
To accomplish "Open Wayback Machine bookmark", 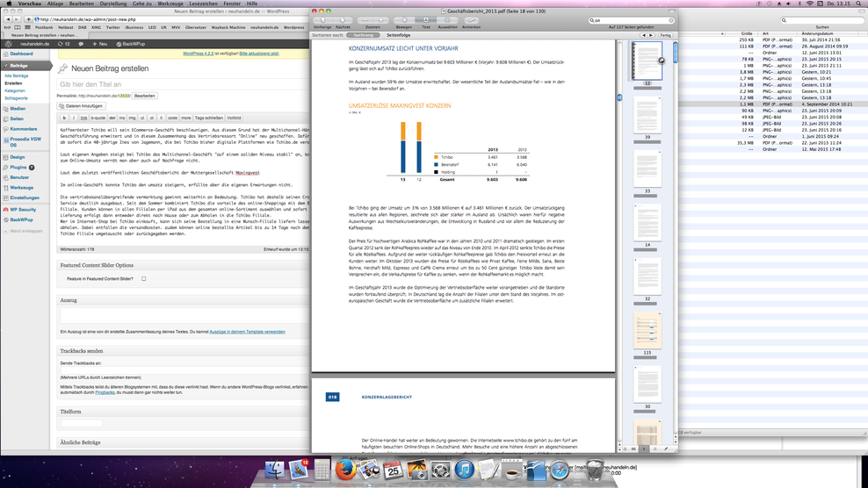I will [228, 27].
